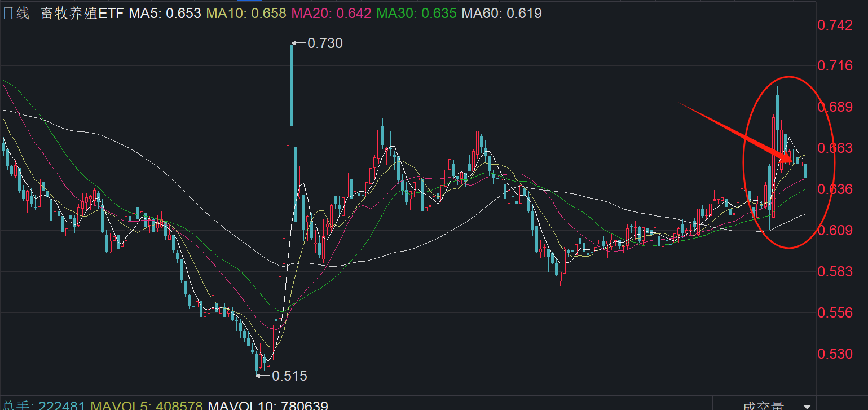Viewport: 868px width, 410px height.
Task: Click the MA60 indicator label
Action: [x=501, y=14]
